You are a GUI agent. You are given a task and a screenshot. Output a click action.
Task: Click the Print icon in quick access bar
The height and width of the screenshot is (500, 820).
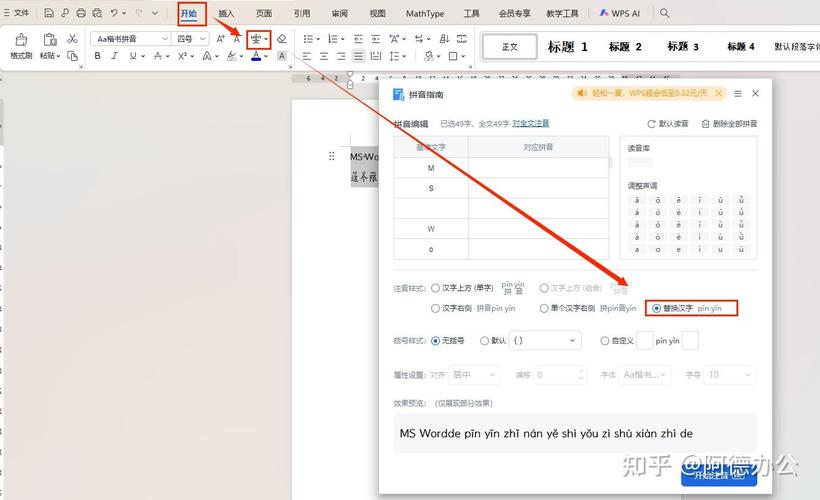click(81, 13)
